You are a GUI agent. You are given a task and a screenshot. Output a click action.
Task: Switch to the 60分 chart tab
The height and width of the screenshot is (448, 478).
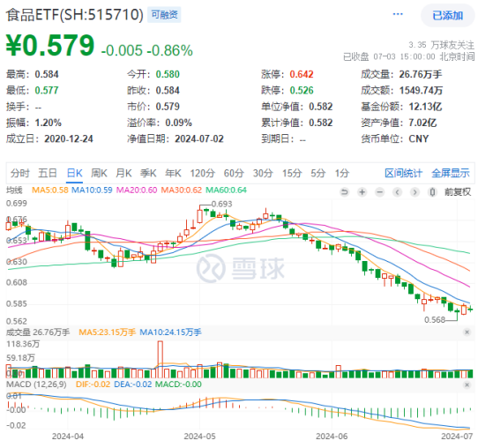[234, 173]
